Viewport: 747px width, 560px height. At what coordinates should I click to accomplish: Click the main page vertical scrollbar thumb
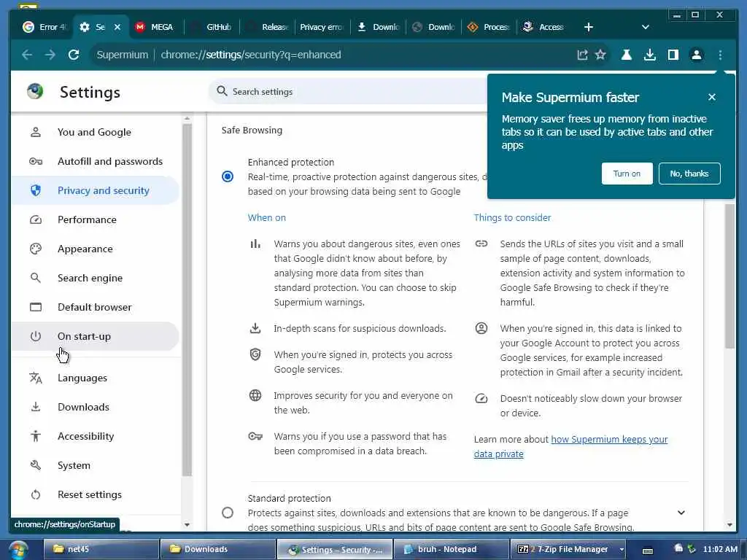[x=729, y=276]
